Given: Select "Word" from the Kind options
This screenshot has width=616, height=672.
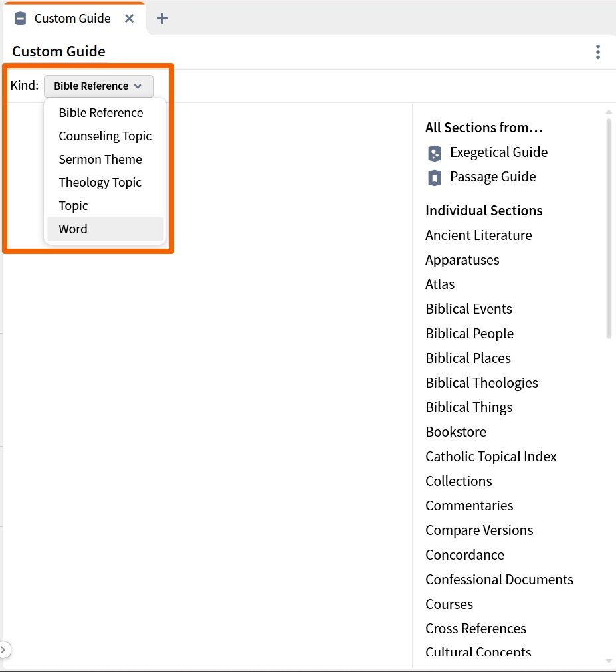Looking at the screenshot, I should click(72, 229).
